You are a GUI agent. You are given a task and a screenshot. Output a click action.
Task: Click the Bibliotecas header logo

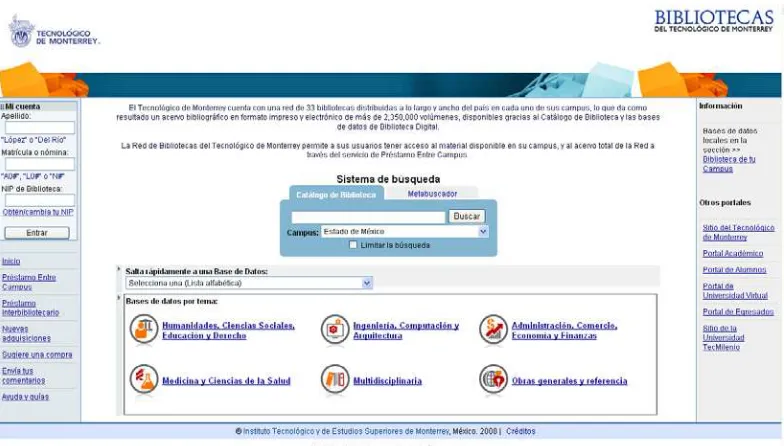714,21
